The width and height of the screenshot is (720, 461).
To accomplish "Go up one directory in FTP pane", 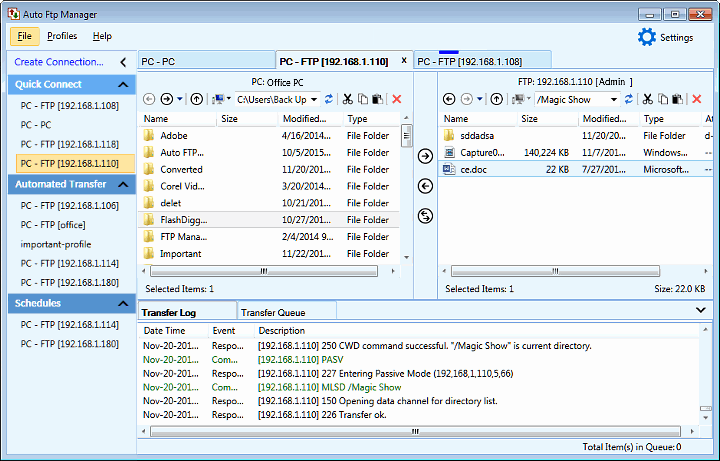I will 497,99.
